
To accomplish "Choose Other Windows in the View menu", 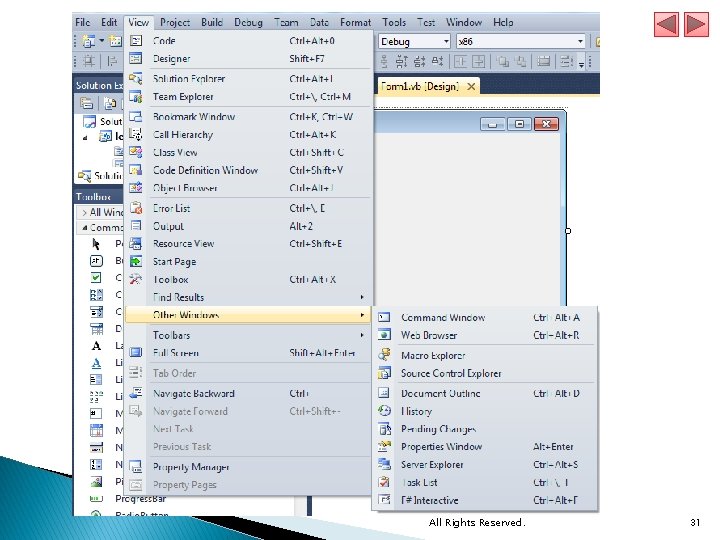I will [248, 315].
